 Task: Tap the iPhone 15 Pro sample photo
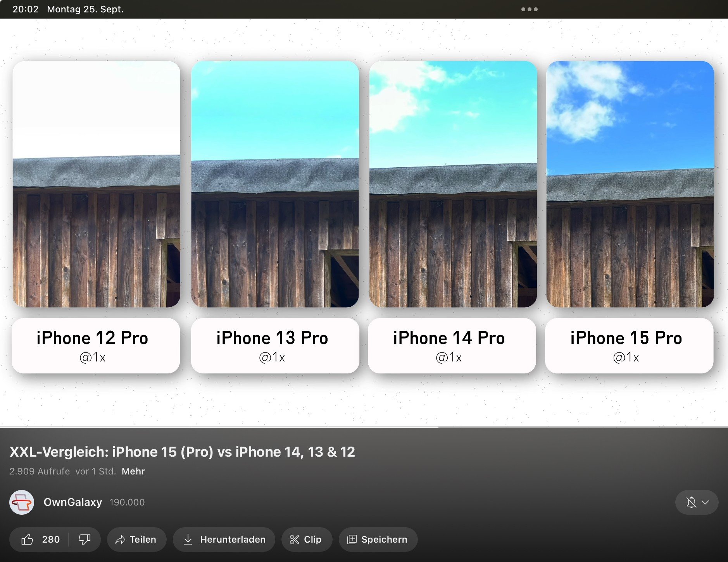tap(630, 184)
